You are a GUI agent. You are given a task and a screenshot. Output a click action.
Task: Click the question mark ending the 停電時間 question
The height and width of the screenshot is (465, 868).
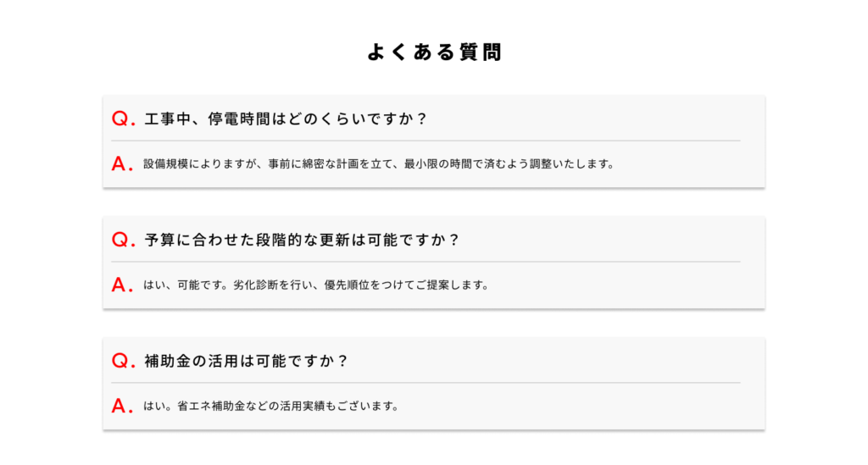(422, 119)
